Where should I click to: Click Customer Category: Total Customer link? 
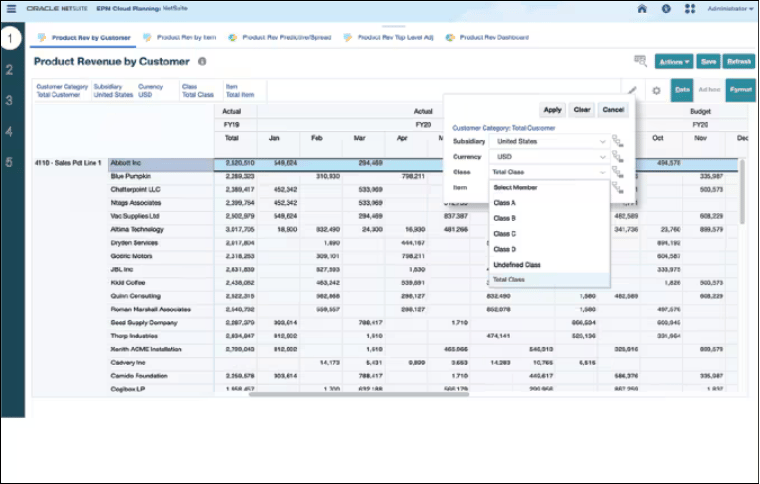[x=504, y=128]
